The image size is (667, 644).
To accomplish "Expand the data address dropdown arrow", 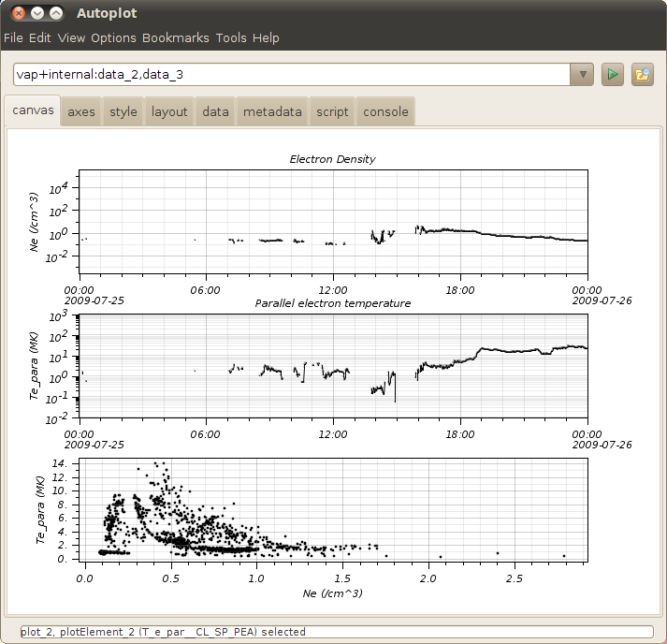I will 582,75.
